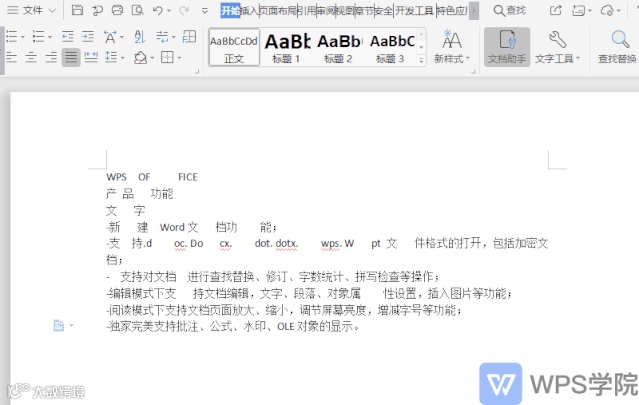Switch to the 特色应用 tab
The image size is (639, 405).
[x=452, y=10]
